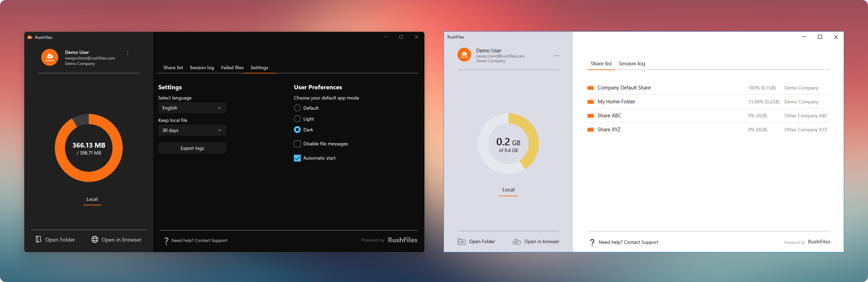Enable the Disable file messages checkbox
Viewport: 868px width, 282px height.
click(x=297, y=144)
